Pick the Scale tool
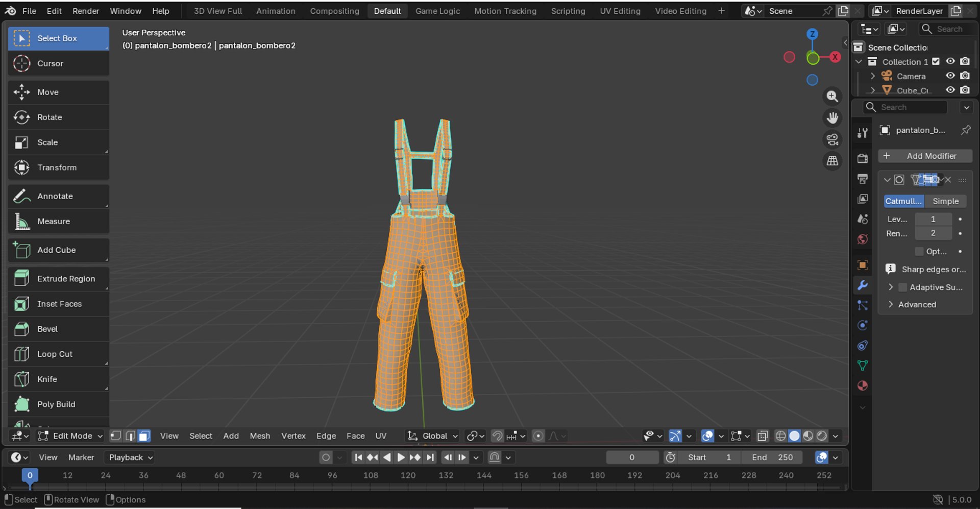Screen dimensions: 980x509 click(59, 142)
